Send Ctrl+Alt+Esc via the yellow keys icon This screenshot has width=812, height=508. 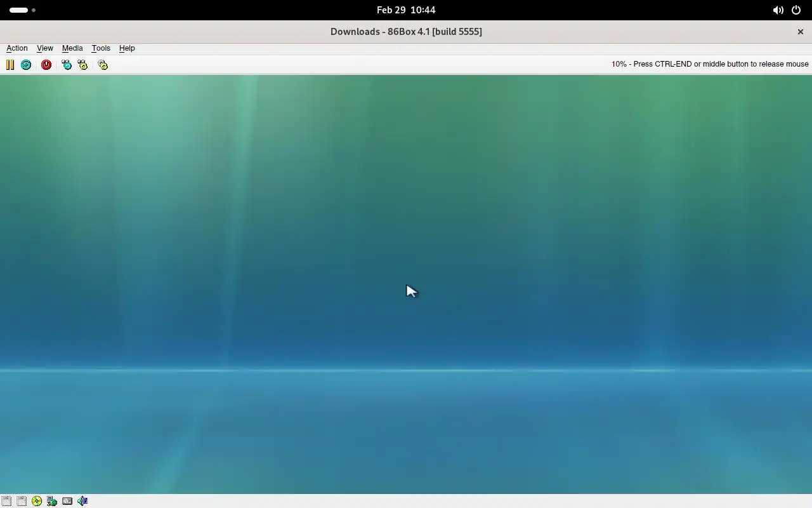point(82,65)
